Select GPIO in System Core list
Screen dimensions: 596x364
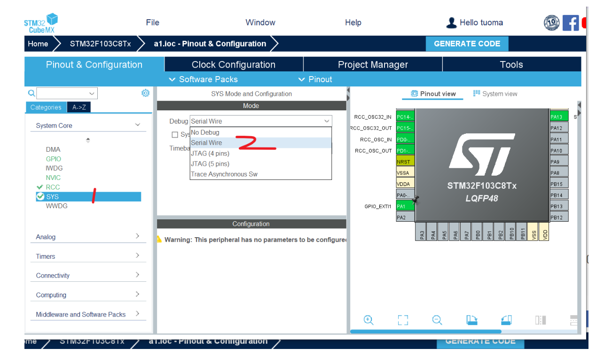click(x=54, y=159)
